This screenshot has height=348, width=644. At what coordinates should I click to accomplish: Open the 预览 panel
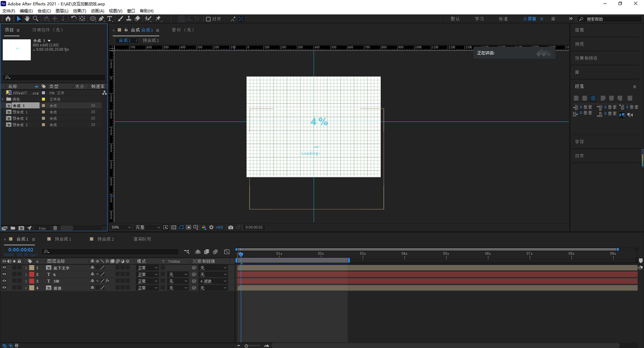click(580, 44)
